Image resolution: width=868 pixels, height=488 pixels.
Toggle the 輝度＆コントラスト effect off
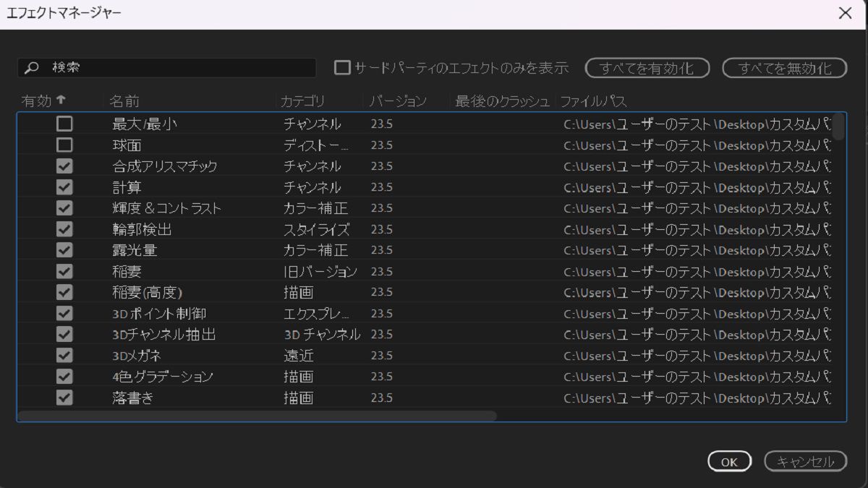point(67,207)
